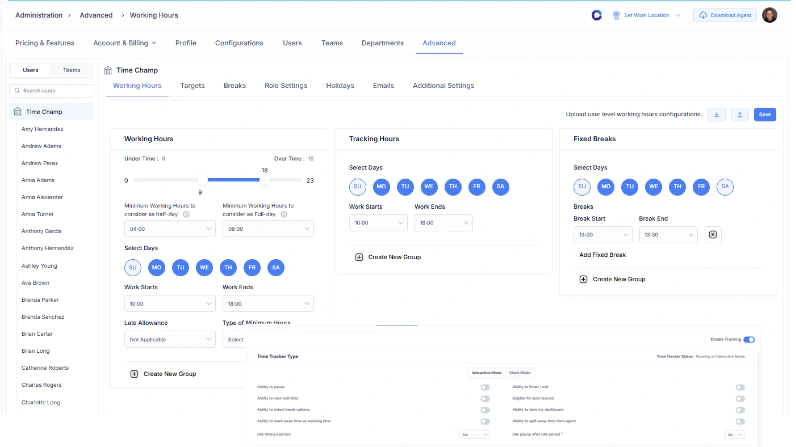
Task: Click plus icon of Create New Group in Fixed Breaks
Action: coord(583,279)
